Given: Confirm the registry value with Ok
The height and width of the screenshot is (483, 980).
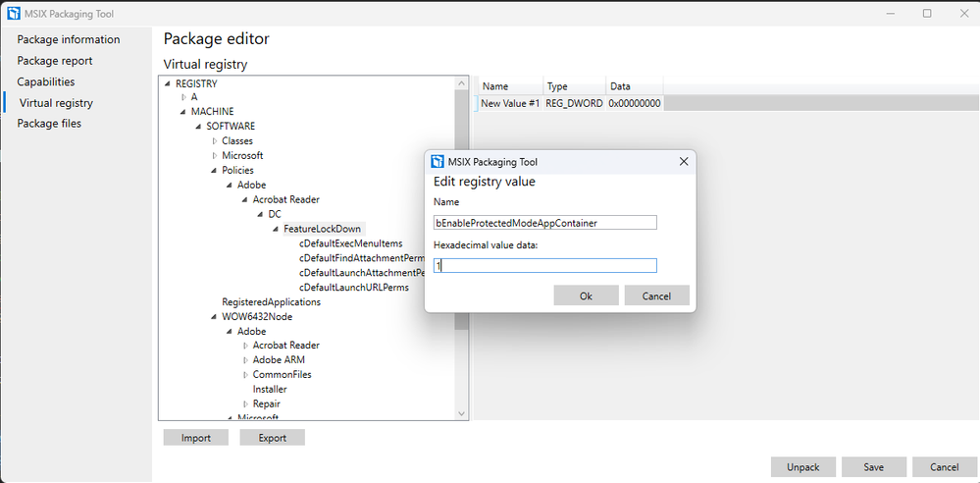Looking at the screenshot, I should (x=587, y=295).
